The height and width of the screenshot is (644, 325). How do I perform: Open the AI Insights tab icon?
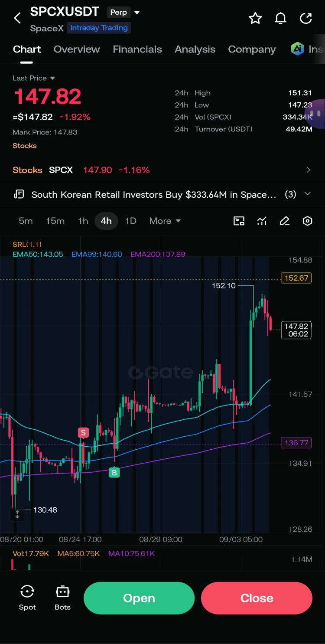pos(298,49)
